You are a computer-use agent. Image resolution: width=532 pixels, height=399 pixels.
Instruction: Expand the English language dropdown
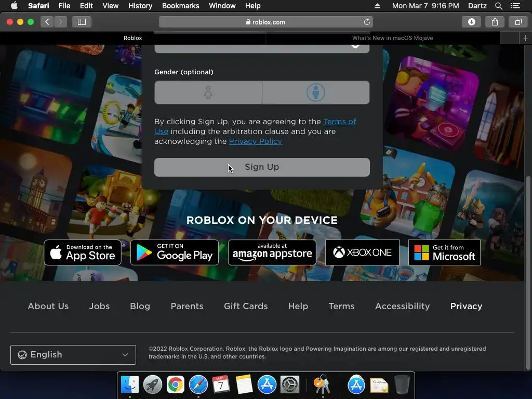click(x=73, y=355)
